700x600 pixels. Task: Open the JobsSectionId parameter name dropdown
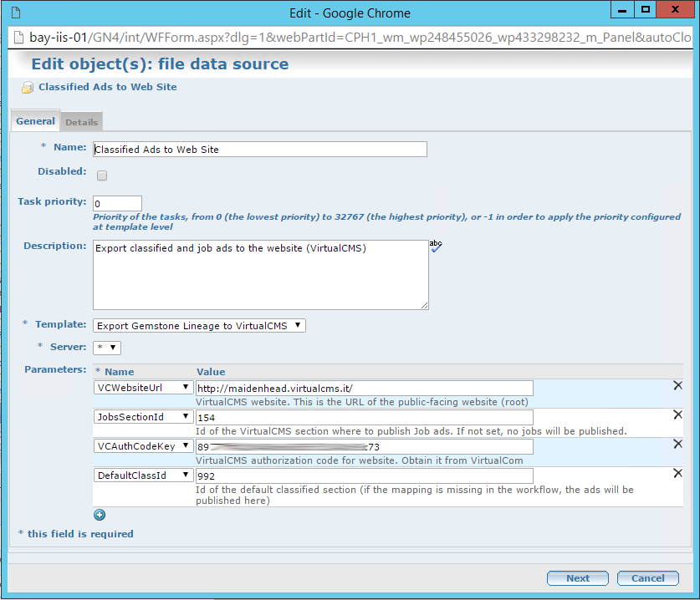tap(143, 417)
